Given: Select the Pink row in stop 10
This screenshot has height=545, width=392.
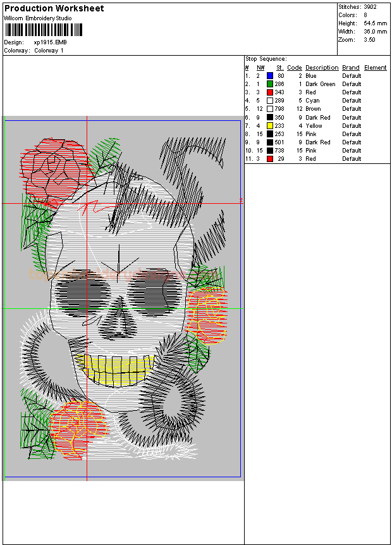Looking at the screenshot, I should 314,151.
